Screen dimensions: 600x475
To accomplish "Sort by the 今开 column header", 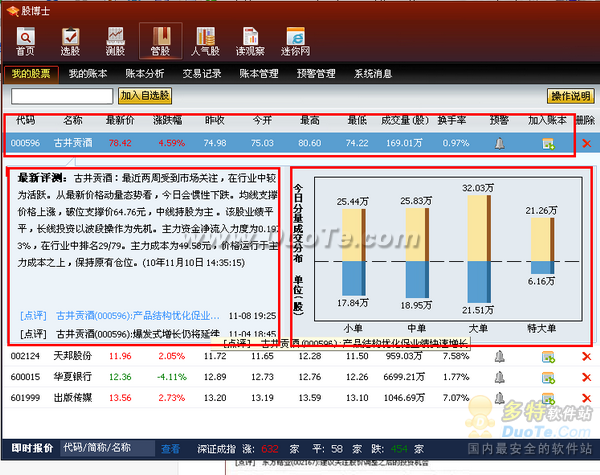I will pos(262,121).
